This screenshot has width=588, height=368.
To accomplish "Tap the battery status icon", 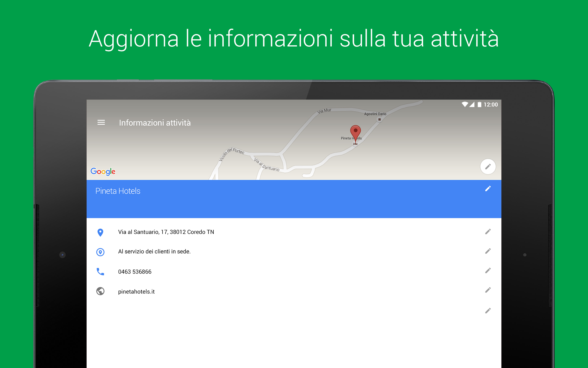I will click(x=479, y=104).
